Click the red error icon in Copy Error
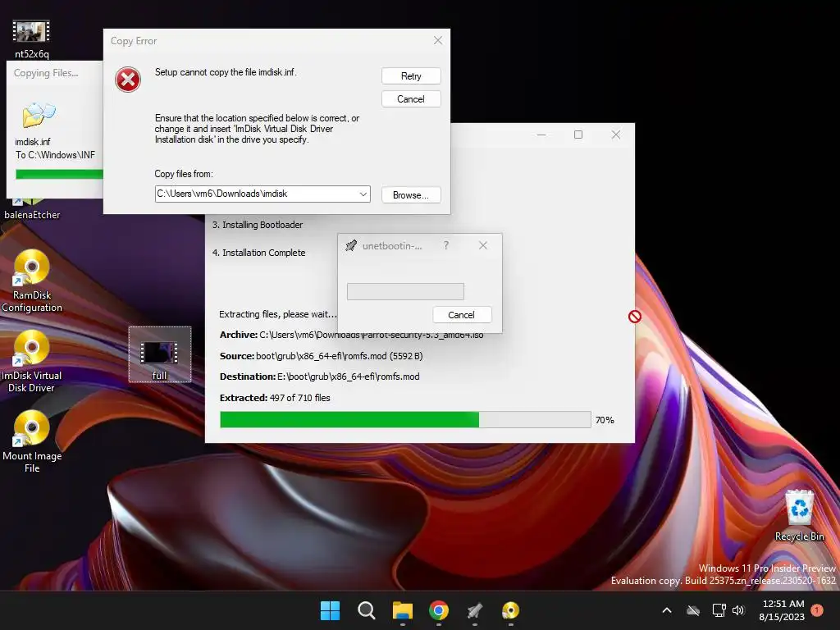This screenshot has width=840, height=630. pyautogui.click(x=127, y=80)
